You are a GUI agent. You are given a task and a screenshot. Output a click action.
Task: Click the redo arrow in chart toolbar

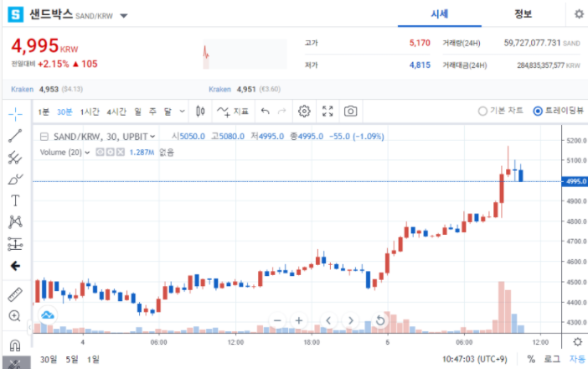pos(281,111)
